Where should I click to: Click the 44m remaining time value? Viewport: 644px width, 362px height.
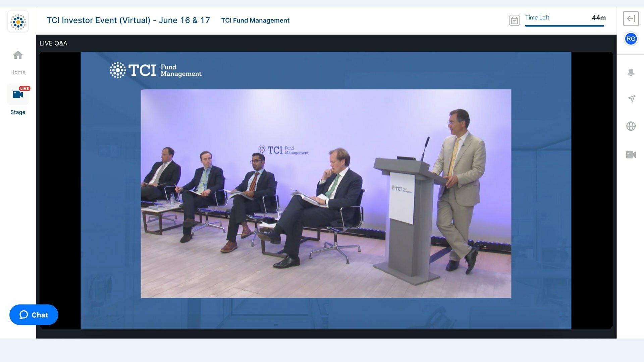(x=599, y=18)
